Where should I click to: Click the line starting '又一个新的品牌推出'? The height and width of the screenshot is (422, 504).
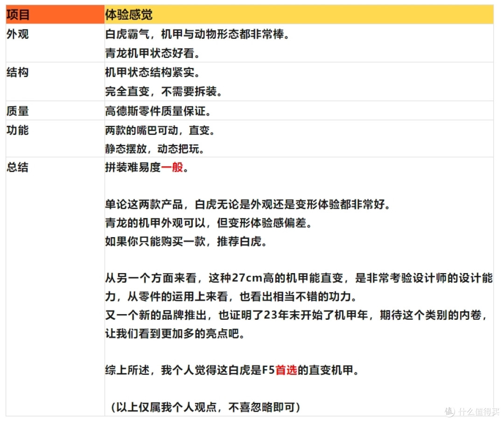pyautogui.click(x=296, y=315)
